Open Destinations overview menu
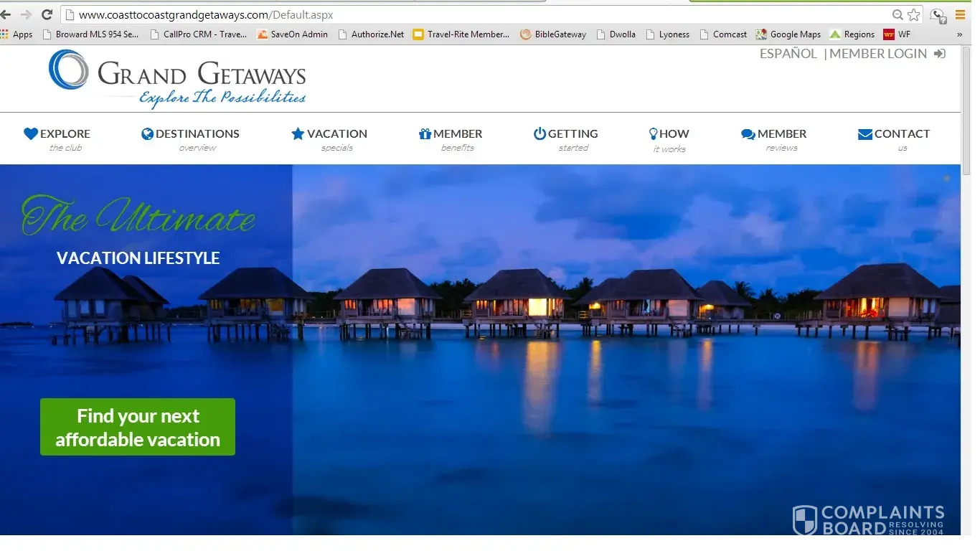Screen dimensions: 980x551 point(191,139)
